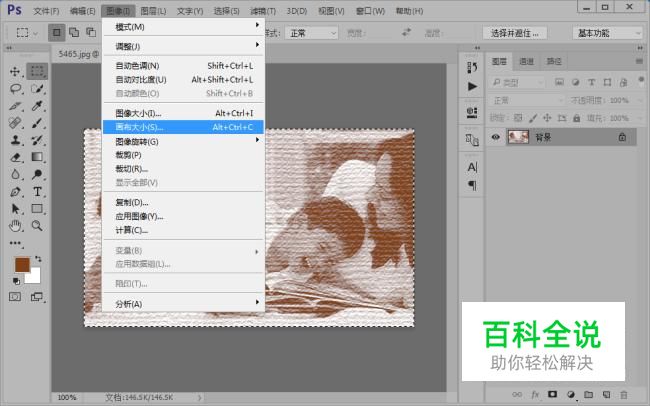
Task: Choose 画布大小(S)... menu item
Action: pyautogui.click(x=183, y=127)
